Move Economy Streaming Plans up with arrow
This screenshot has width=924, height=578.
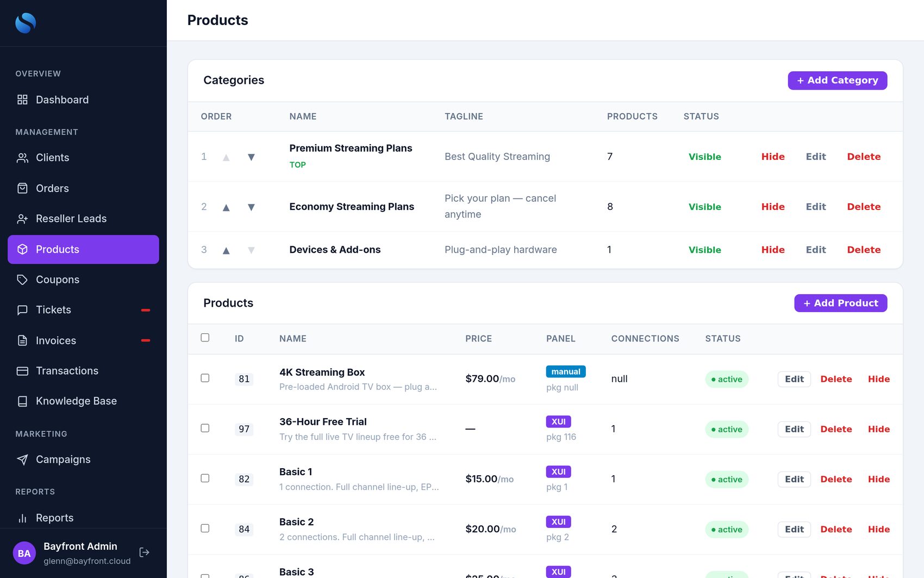(x=226, y=207)
